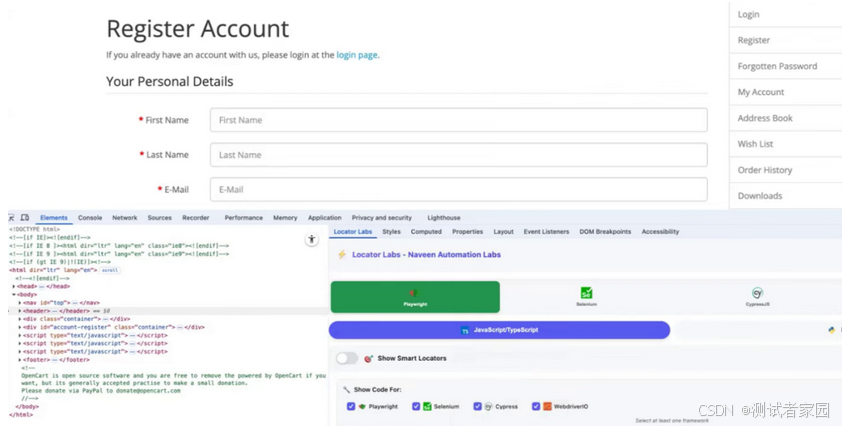842x426 pixels.
Task: Follow the login page link
Action: click(357, 55)
